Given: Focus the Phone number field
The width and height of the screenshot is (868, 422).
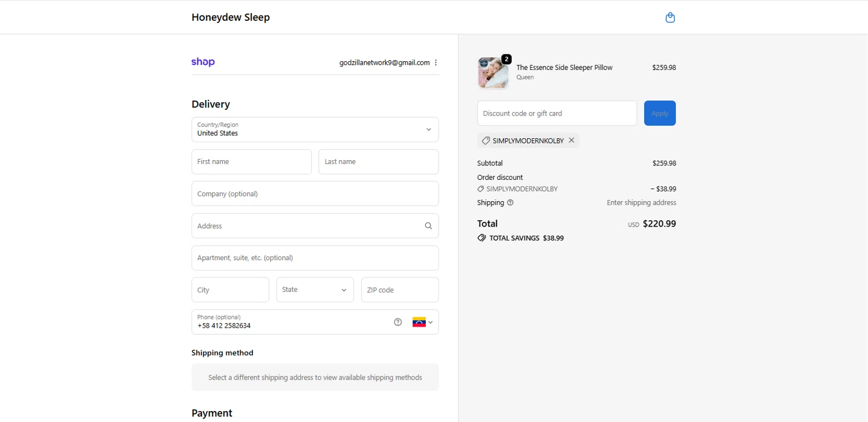Looking at the screenshot, I should pyautogui.click(x=315, y=322).
